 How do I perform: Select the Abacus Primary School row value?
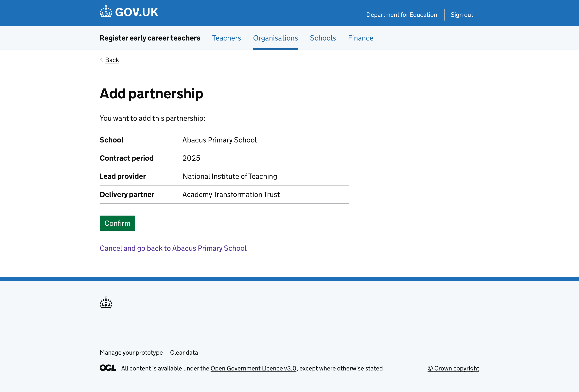[x=219, y=140]
